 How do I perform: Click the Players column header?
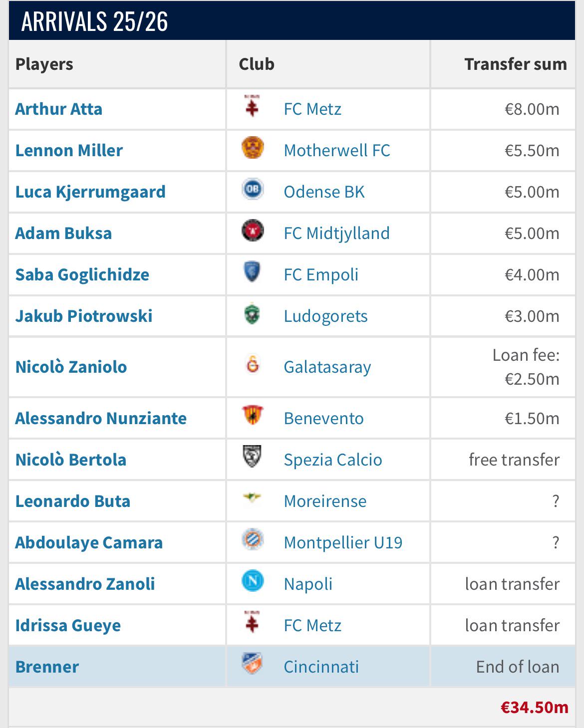click(44, 64)
